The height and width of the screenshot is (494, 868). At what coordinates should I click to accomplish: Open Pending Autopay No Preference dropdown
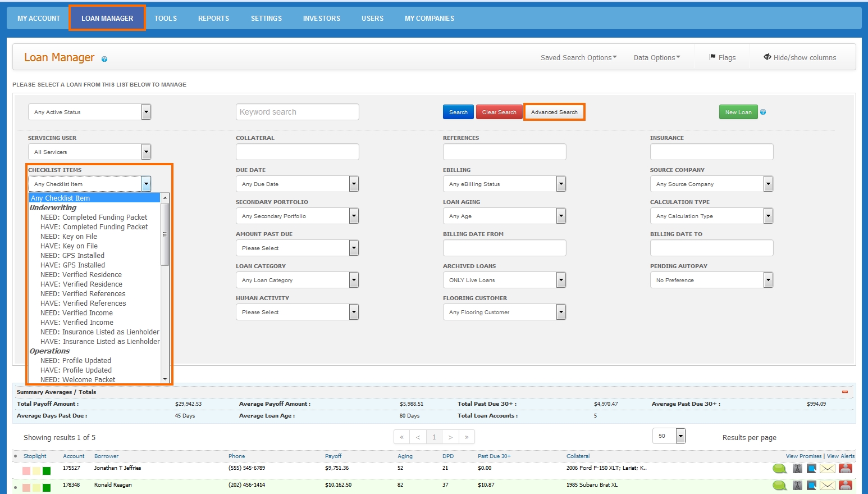click(711, 280)
